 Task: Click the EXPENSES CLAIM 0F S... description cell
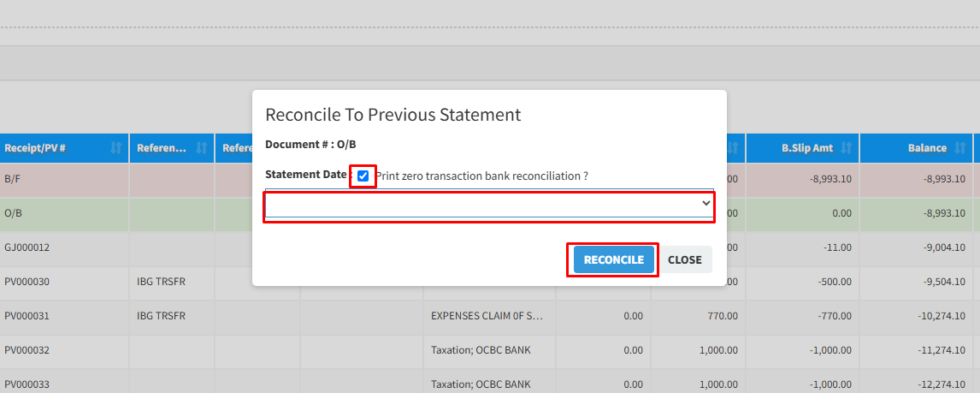click(x=487, y=316)
